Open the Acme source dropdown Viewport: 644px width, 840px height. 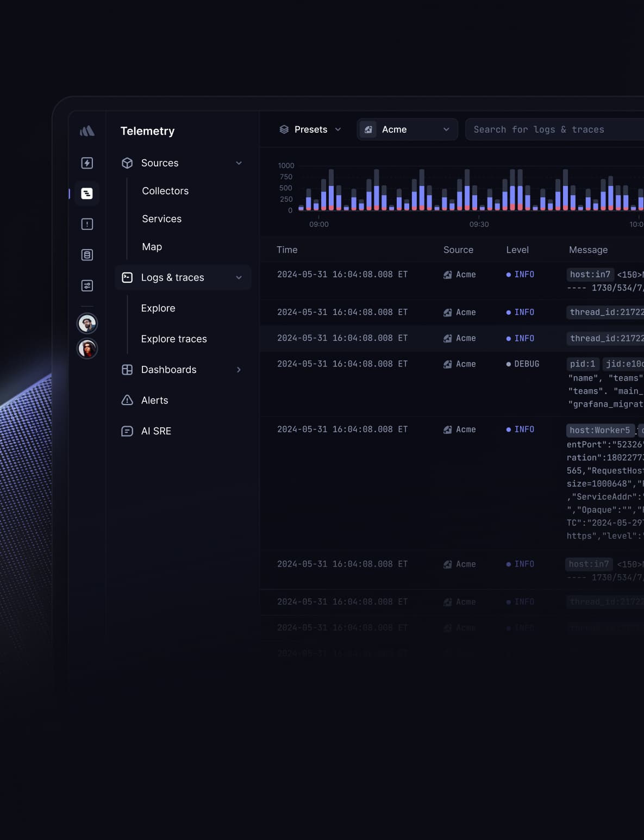click(407, 129)
